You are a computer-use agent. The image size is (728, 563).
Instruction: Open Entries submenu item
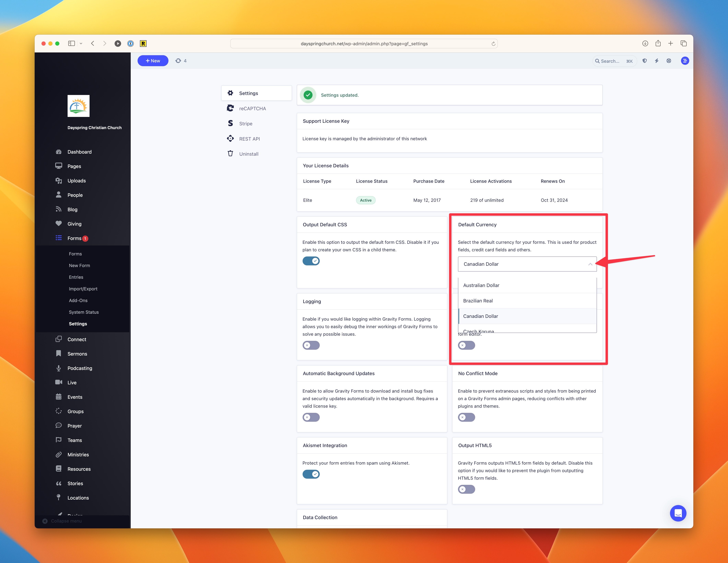click(76, 277)
